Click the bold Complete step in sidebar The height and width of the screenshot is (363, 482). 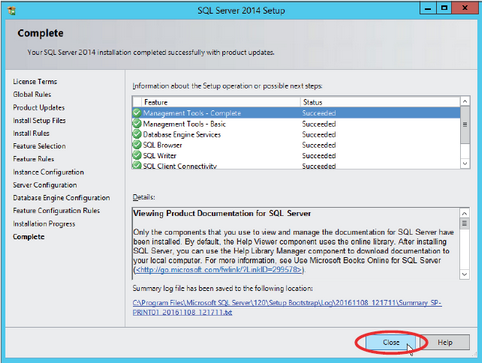[29, 237]
